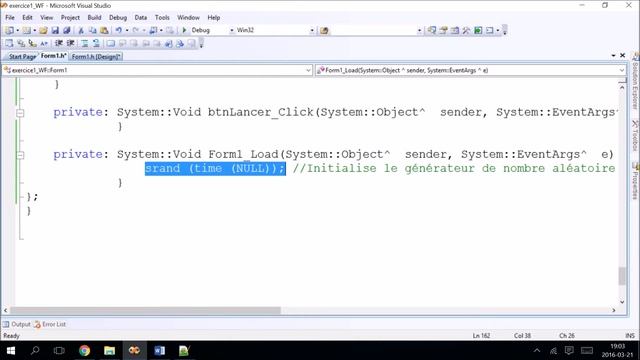Viewport: 640px width, 360px height.
Task: Open the Undo history dropdown arrow
Action: 127,31
